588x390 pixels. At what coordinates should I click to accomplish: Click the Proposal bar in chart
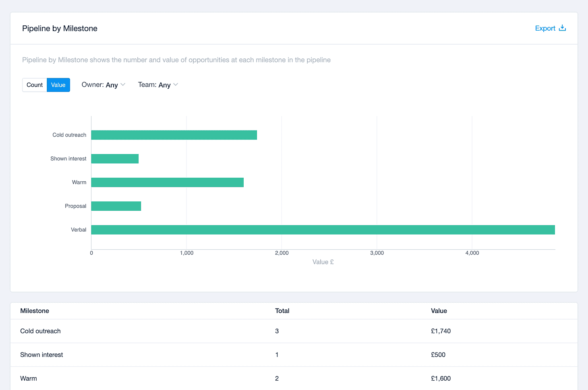pyautogui.click(x=116, y=206)
